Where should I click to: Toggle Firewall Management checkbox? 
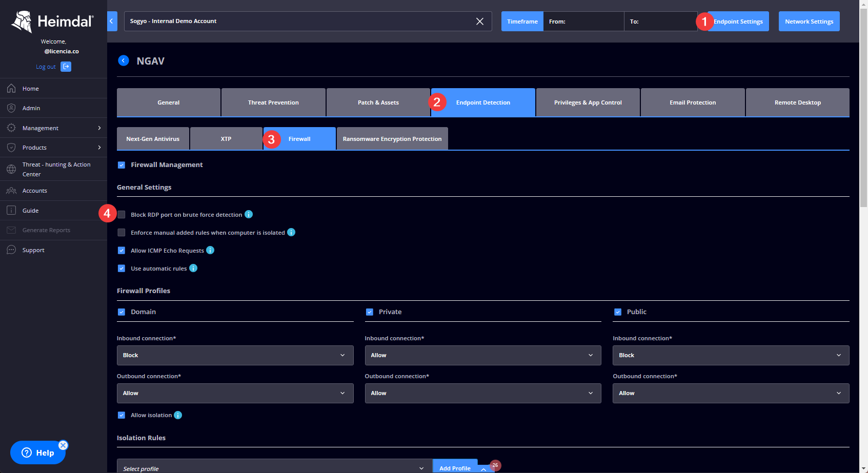(x=122, y=165)
